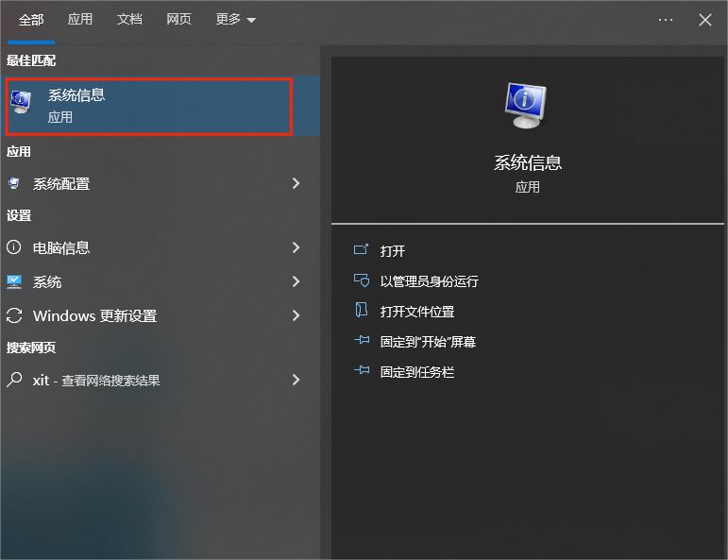Expand the 系统配置 result arrow
The height and width of the screenshot is (560, 728).
pos(296,183)
